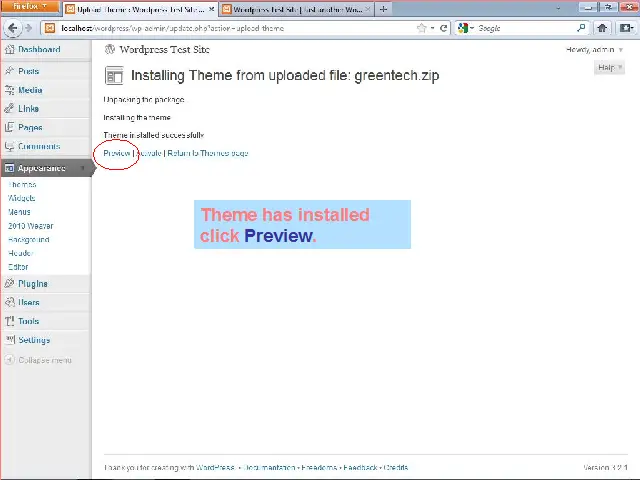
Task: Open Settings menu item
Action: pos(34,340)
